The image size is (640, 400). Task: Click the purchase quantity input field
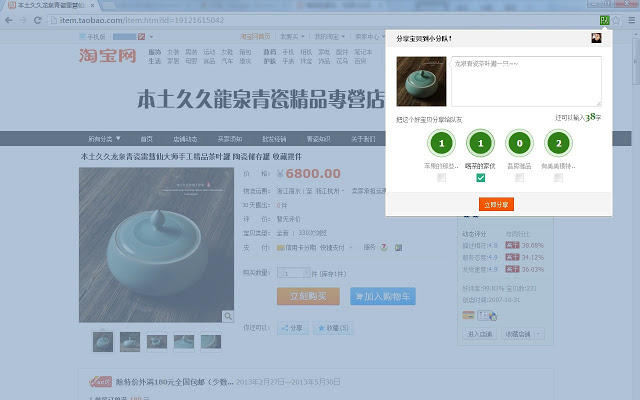click(291, 273)
